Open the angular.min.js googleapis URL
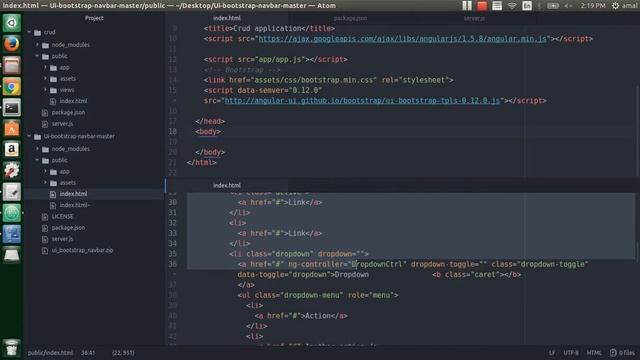 tap(402, 39)
